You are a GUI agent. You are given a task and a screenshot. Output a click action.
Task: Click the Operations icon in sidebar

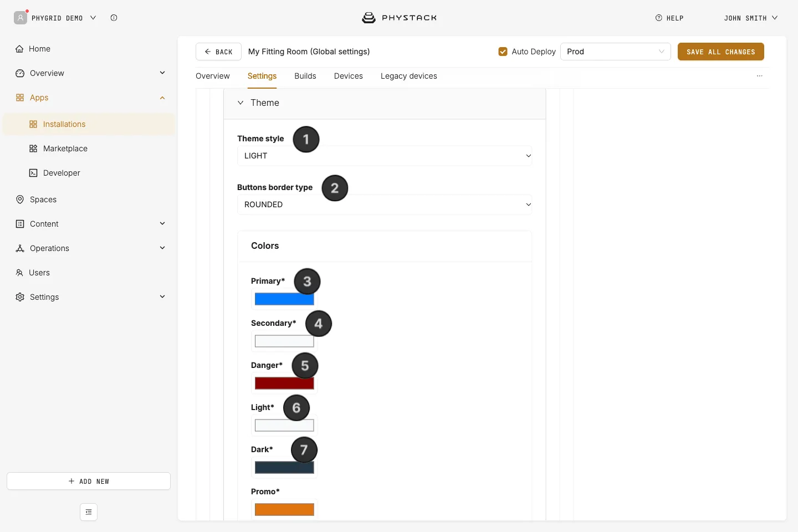click(20, 248)
